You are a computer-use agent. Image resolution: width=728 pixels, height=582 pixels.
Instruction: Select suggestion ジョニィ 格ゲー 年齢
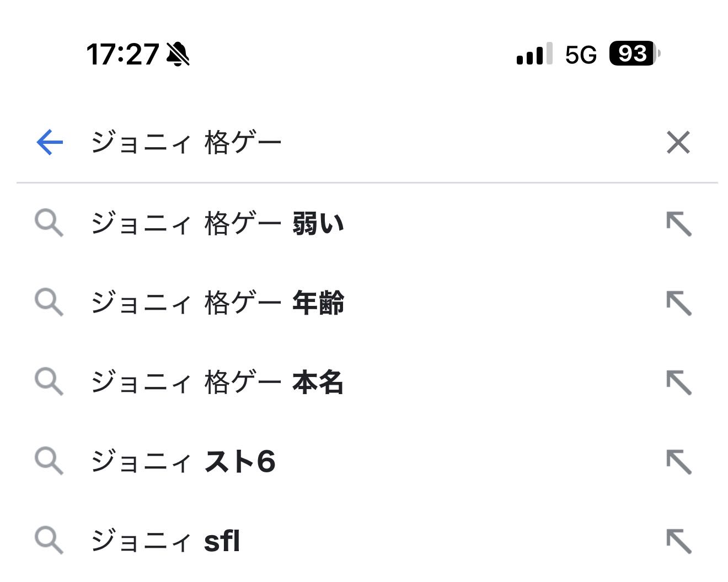pos(217,303)
